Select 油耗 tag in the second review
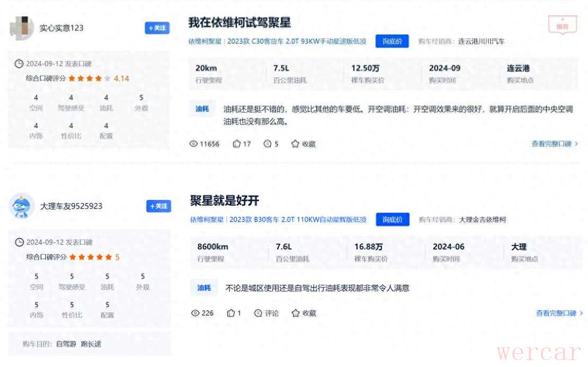The height and width of the screenshot is (367, 588). pos(204,288)
